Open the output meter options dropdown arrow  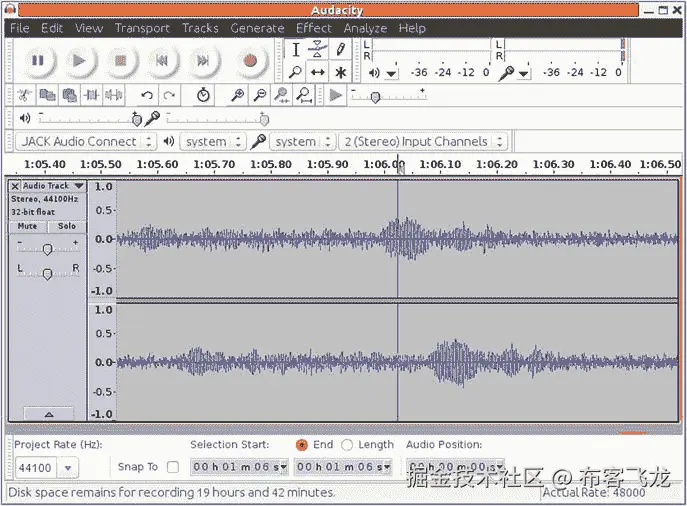pos(391,74)
